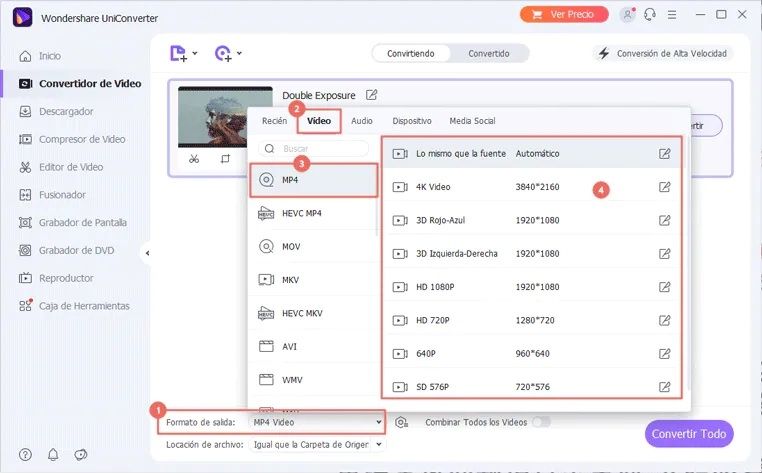The width and height of the screenshot is (762, 473).
Task: Open Locación de archivo dropdown
Action: 316,443
